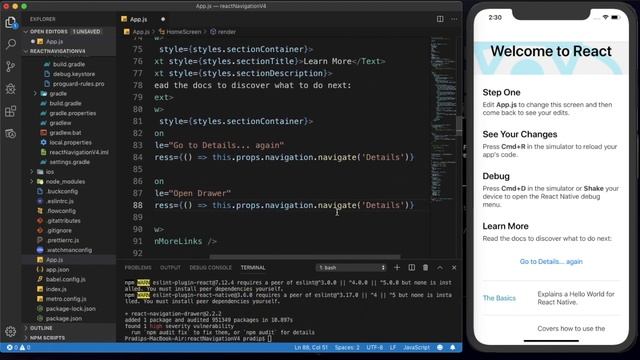Click render in the breadcrumb
Image resolution: width=640 pixels, height=360 pixels.
click(227, 31)
